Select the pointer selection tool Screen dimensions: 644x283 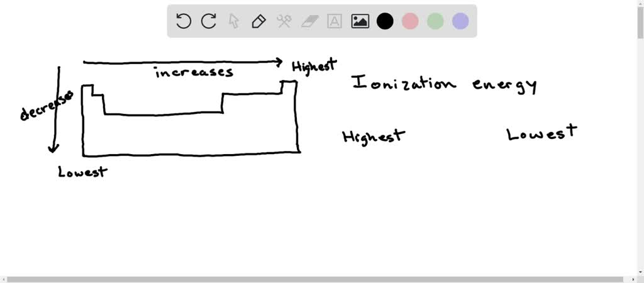pyautogui.click(x=234, y=21)
